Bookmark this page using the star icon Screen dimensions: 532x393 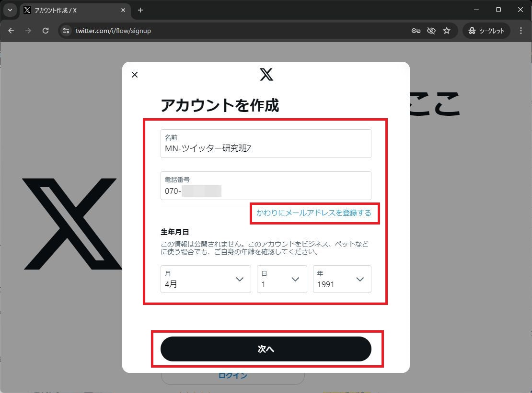coord(447,30)
